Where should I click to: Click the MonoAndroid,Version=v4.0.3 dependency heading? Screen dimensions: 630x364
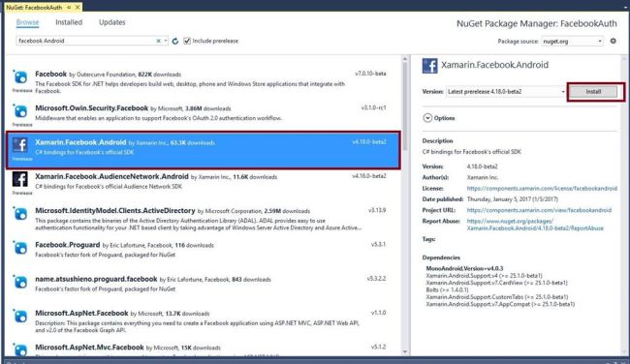(464, 268)
